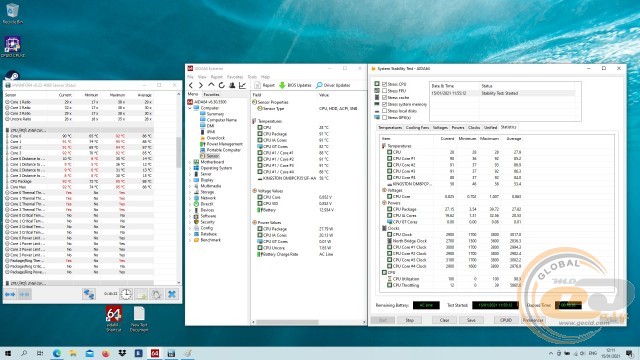640x360 pixels.
Task: Expand the Server tree node
Action: 190,174
